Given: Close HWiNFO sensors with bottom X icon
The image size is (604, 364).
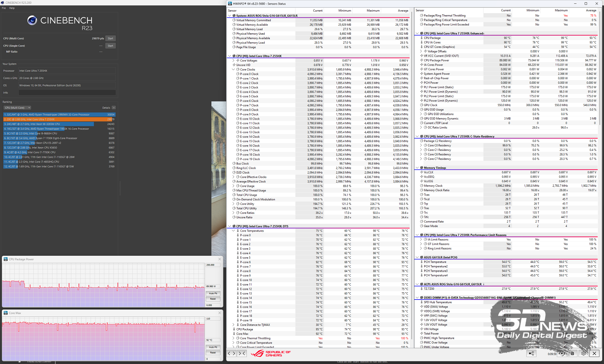Looking at the screenshot, I should coord(595,353).
